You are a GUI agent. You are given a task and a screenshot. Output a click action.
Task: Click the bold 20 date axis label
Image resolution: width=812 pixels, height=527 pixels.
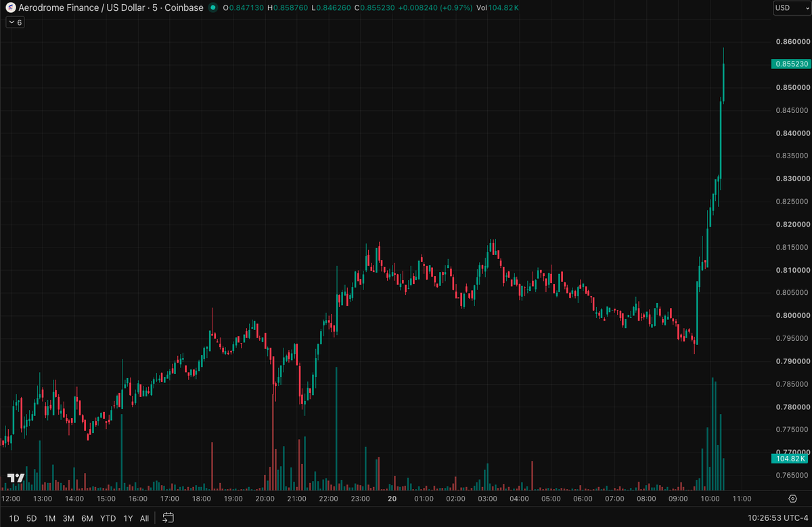[x=392, y=499]
